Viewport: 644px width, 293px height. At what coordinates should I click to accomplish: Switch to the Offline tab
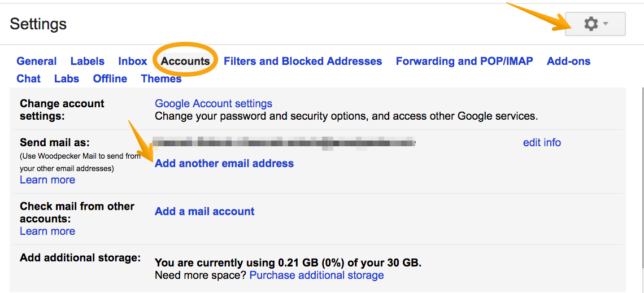[110, 78]
